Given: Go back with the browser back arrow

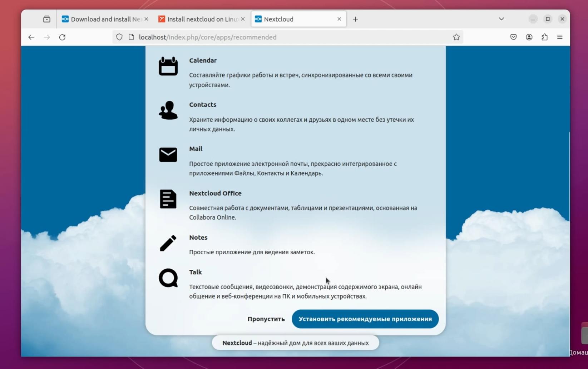Looking at the screenshot, I should click(x=31, y=37).
